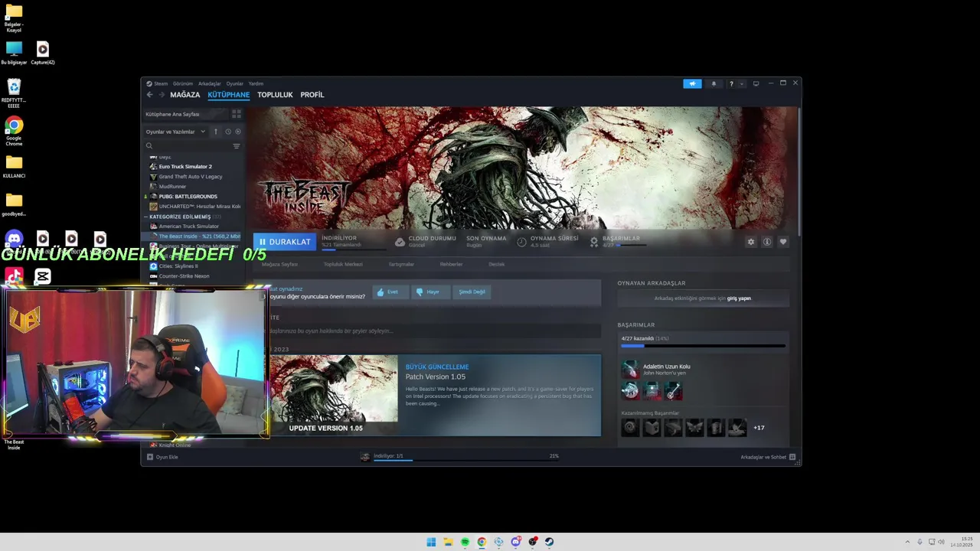Click the Adaletin Uzun Kolu achievement icon
Screen dimensions: 980x551
pos(629,369)
